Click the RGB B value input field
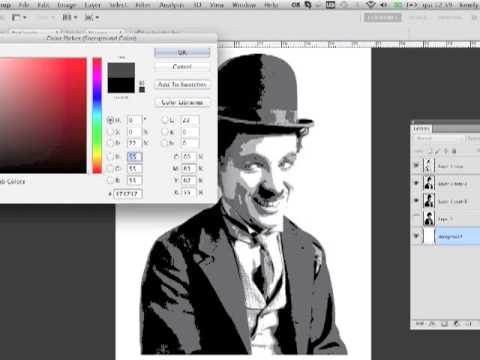This screenshot has height=360, width=480. [x=135, y=181]
